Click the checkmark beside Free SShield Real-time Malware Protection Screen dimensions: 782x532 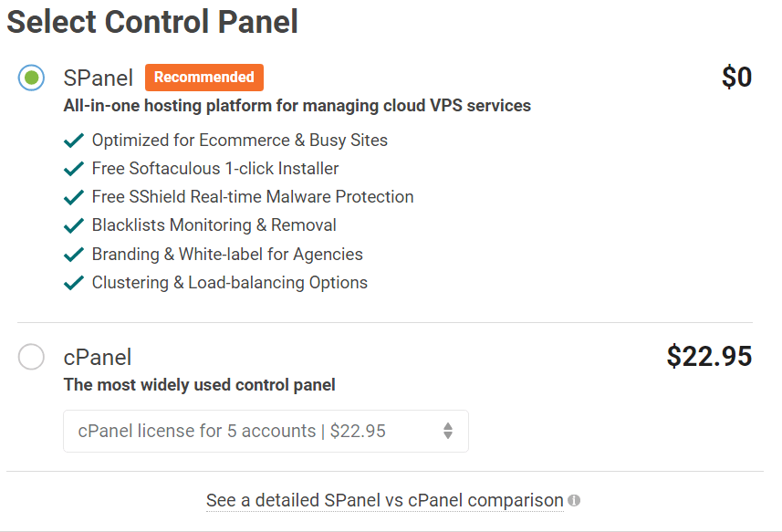coord(75,196)
